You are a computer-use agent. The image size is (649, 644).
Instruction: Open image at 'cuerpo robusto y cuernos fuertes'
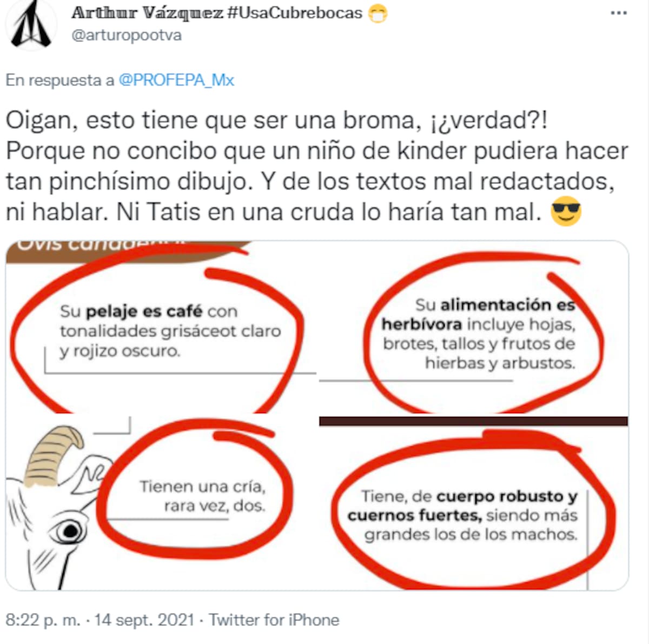(462, 506)
